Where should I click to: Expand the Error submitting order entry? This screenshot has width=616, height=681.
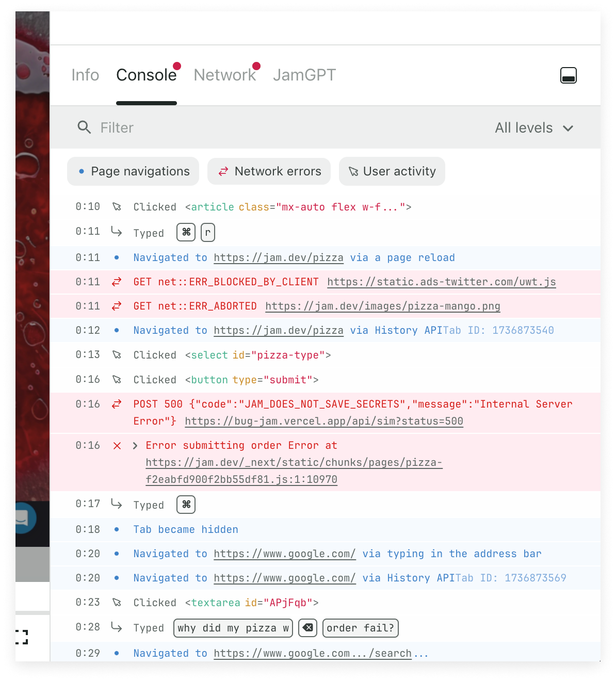coord(135,446)
